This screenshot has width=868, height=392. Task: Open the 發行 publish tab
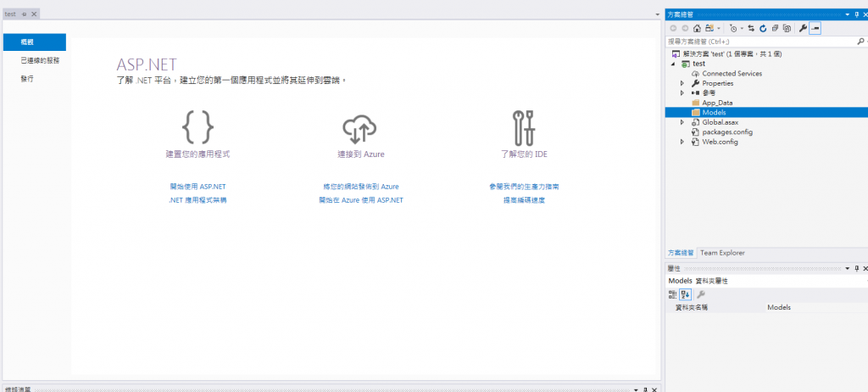point(27,79)
